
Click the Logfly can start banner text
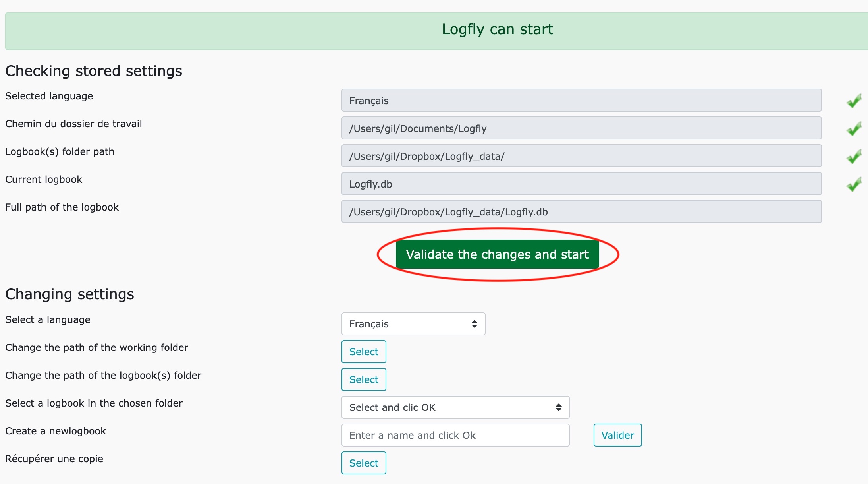tap(497, 29)
